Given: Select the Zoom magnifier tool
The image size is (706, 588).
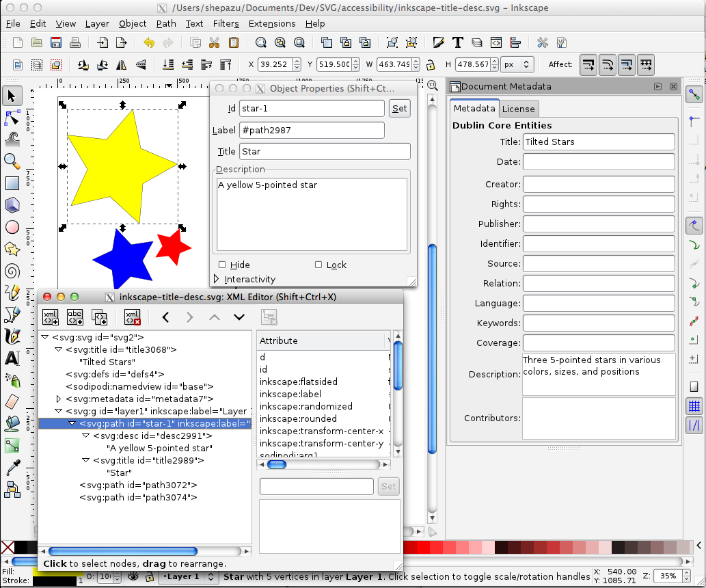Looking at the screenshot, I should [12, 161].
